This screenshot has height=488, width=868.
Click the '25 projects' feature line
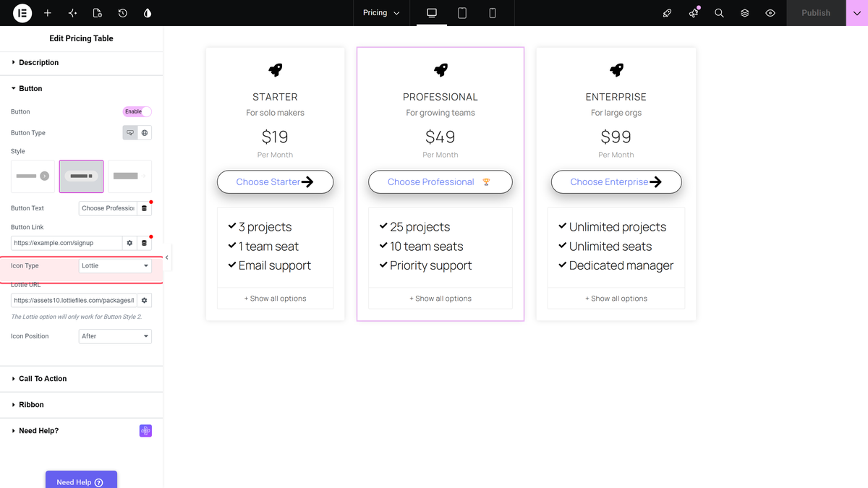(414, 227)
